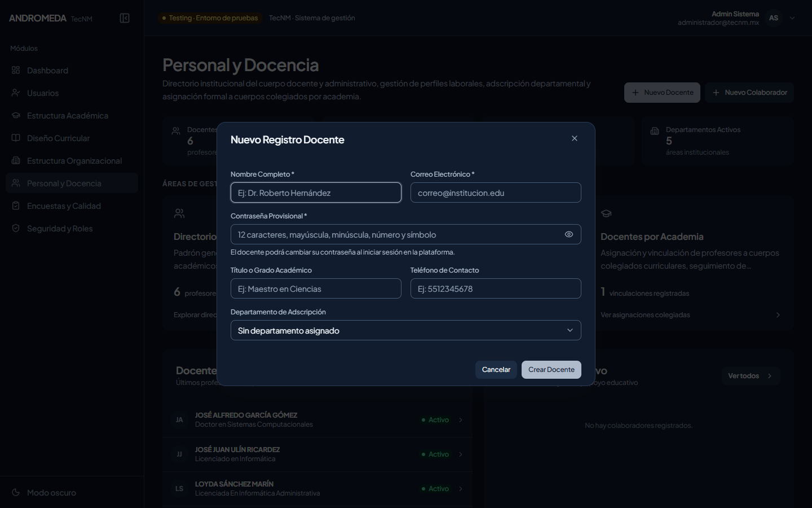The image size is (812, 508).
Task: Open the Admin Sistema account dropdown chevron
Action: point(792,18)
